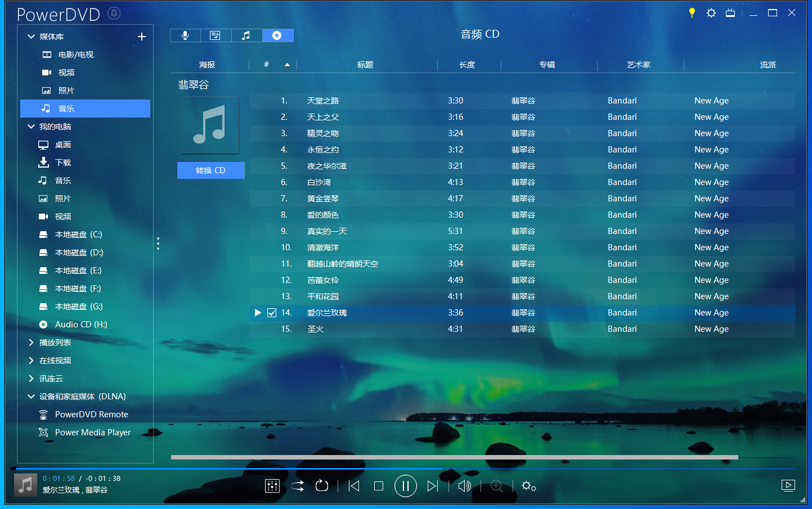Sort by 艺术家 column header
The image size is (812, 509).
pyautogui.click(x=639, y=65)
